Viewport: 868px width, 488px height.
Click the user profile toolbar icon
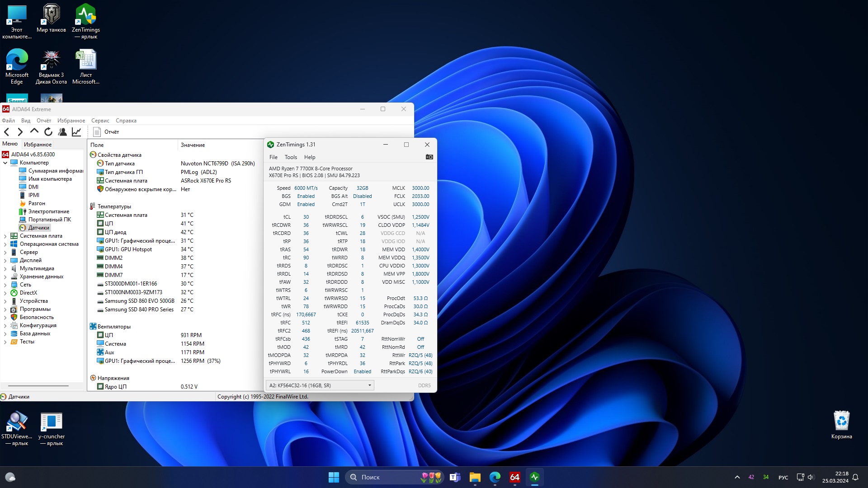click(62, 132)
